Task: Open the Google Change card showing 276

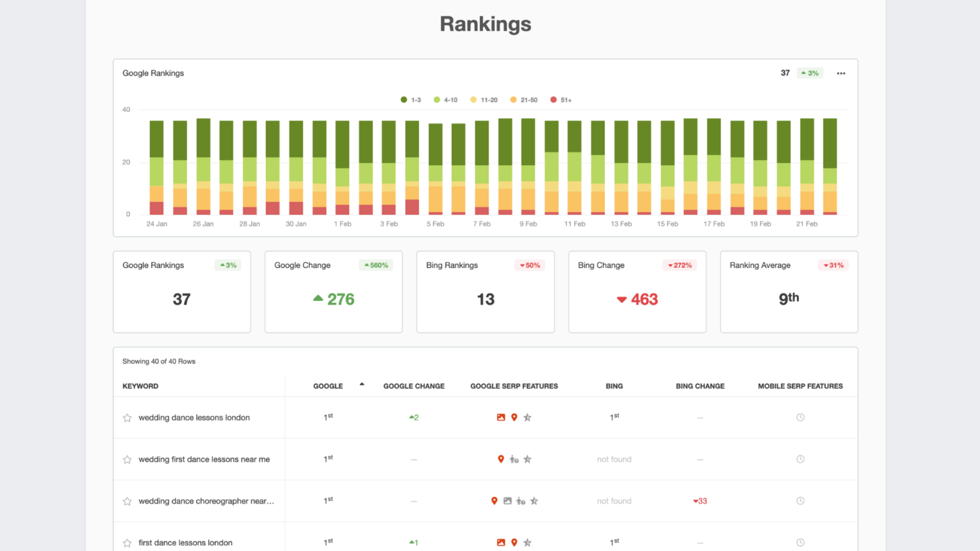Action: tap(334, 292)
